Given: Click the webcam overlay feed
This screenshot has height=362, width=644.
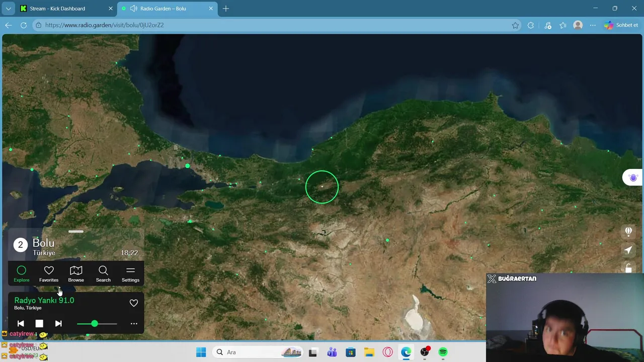Looking at the screenshot, I should click(x=565, y=318).
